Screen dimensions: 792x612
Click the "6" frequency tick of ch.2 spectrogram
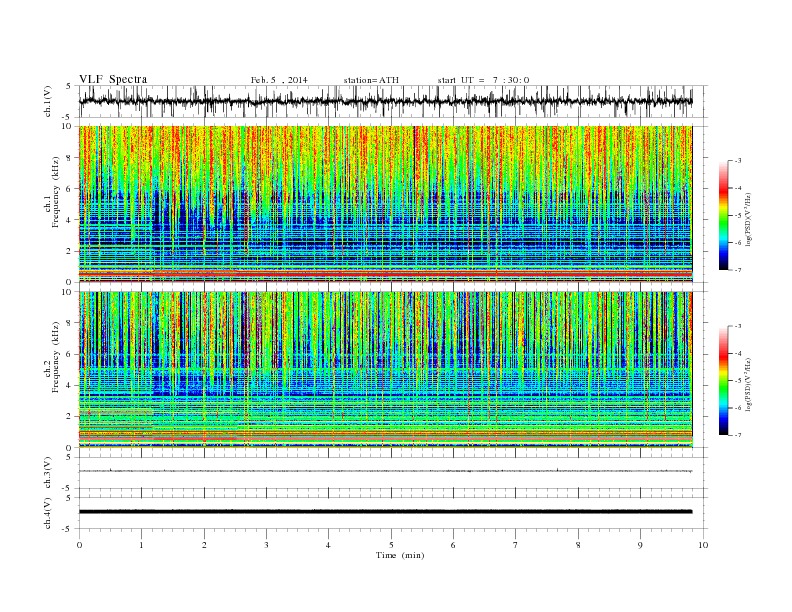pos(70,354)
